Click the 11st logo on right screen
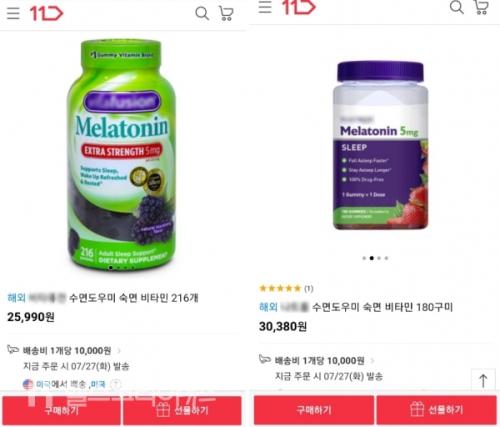500x427 pixels. [299, 7]
